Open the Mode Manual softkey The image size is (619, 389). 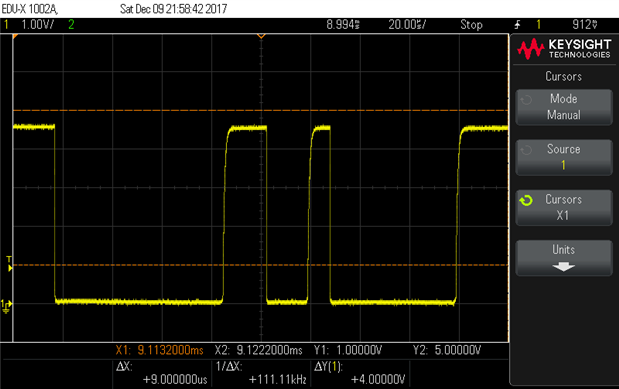click(x=564, y=107)
